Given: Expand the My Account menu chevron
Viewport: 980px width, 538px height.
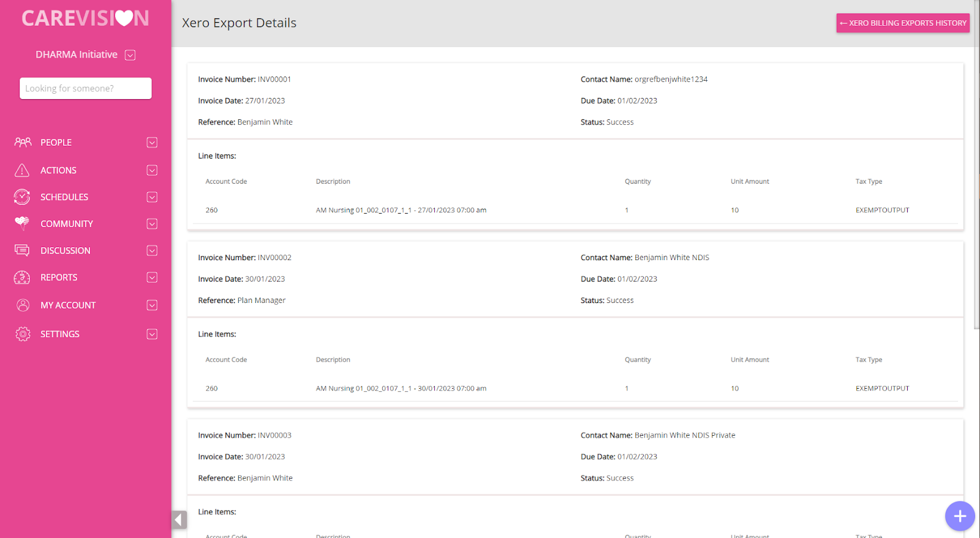Looking at the screenshot, I should pos(152,305).
